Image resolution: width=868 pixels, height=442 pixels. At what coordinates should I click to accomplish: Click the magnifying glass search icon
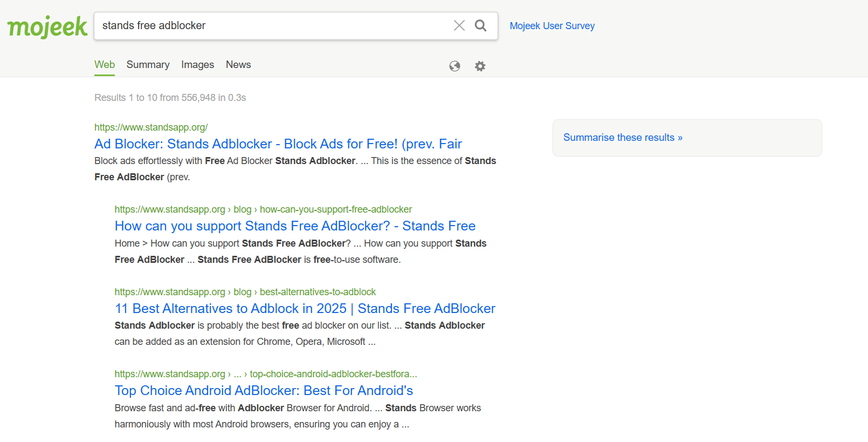pyautogui.click(x=480, y=25)
